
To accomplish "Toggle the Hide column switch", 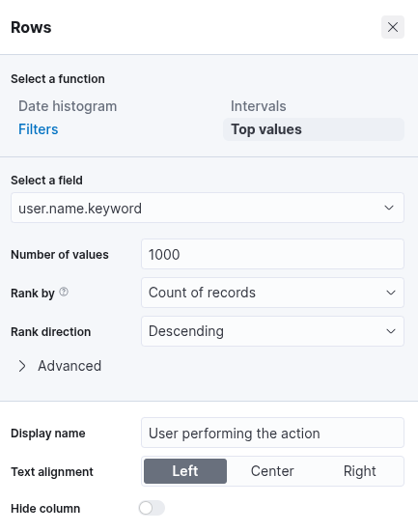I will (x=152, y=508).
